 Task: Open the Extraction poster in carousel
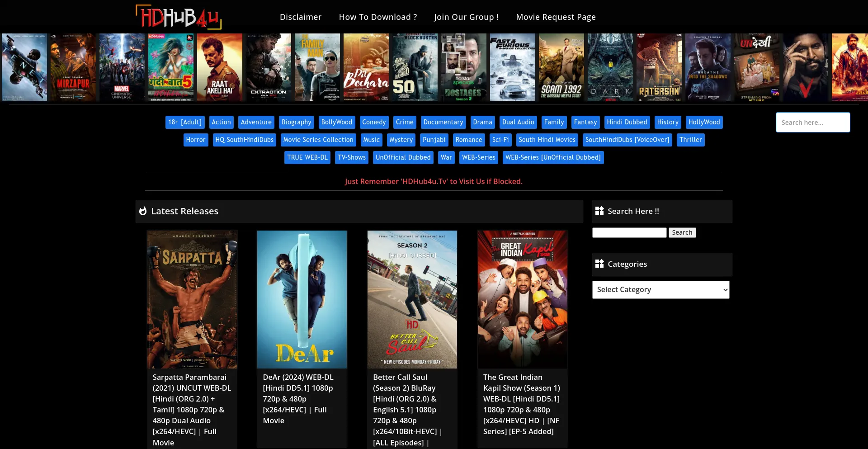coord(269,67)
